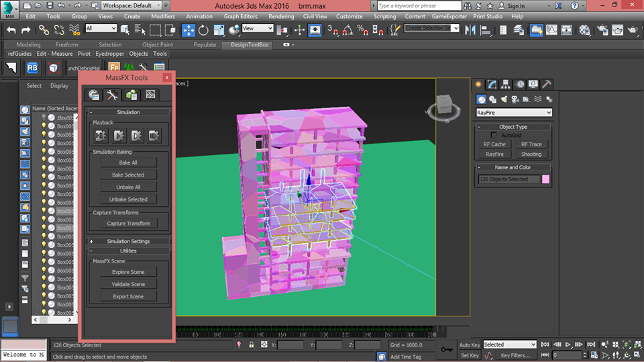Open the Curve Editor icon

click(x=551, y=30)
